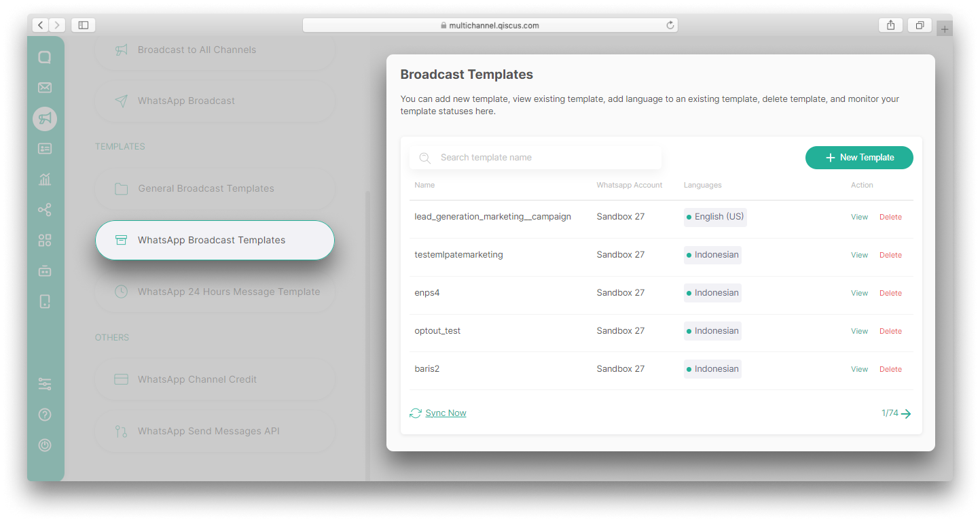980x522 pixels.
Task: Click the magnifier icon in template search
Action: [x=425, y=158]
